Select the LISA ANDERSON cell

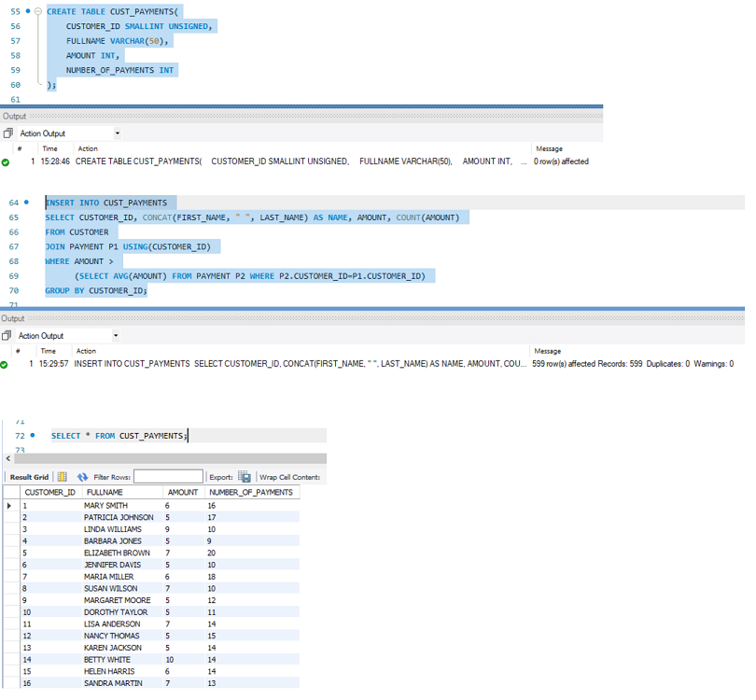[x=122, y=623]
